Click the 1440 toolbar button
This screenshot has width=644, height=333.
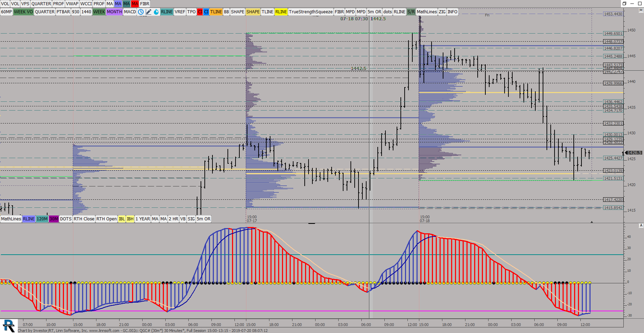(86, 12)
